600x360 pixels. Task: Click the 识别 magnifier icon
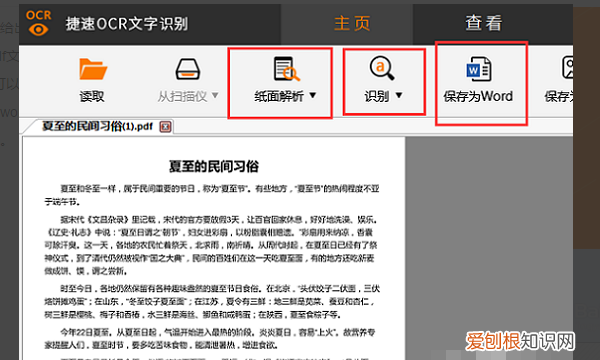point(382,68)
